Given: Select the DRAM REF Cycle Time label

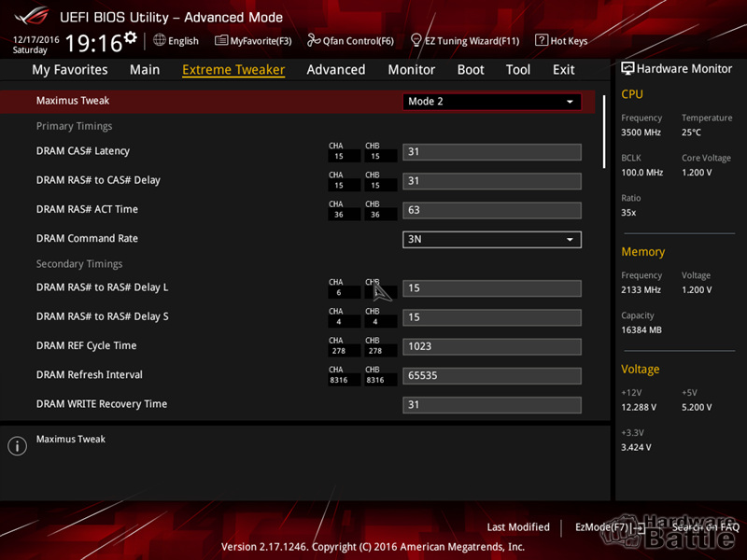Looking at the screenshot, I should 86,345.
